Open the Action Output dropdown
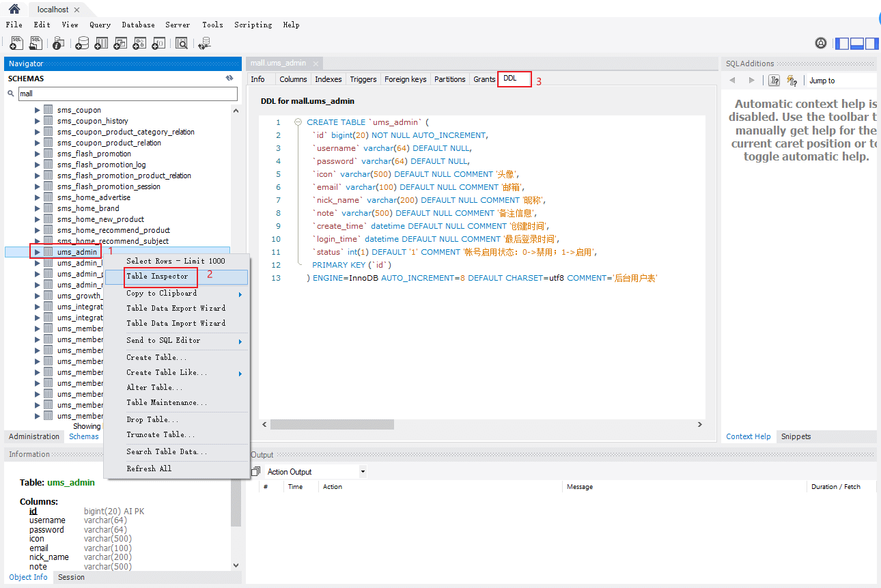881x588 pixels. [363, 472]
